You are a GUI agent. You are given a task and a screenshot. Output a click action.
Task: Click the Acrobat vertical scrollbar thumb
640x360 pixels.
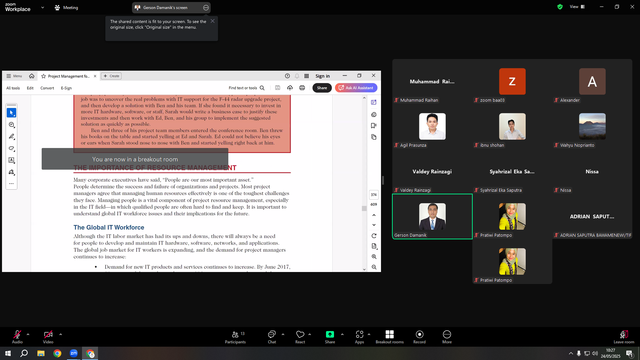[x=364, y=208]
